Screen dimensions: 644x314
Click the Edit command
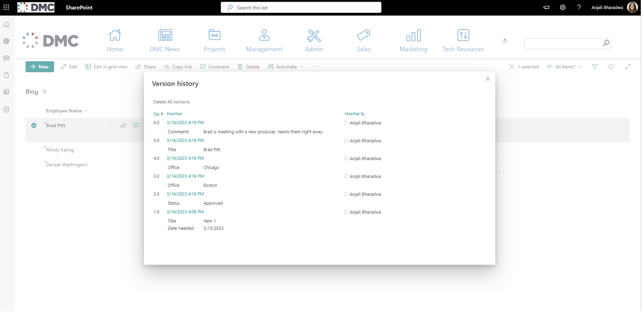pos(69,67)
